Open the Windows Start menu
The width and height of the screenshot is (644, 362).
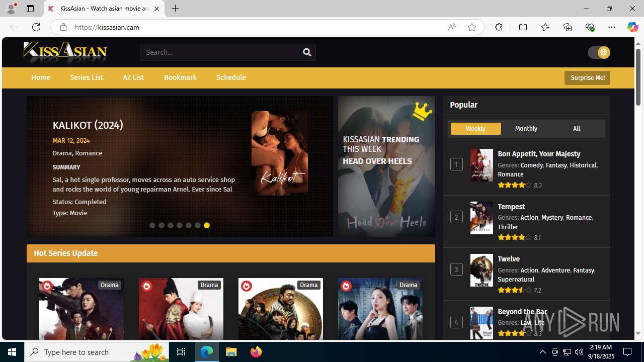(x=12, y=352)
